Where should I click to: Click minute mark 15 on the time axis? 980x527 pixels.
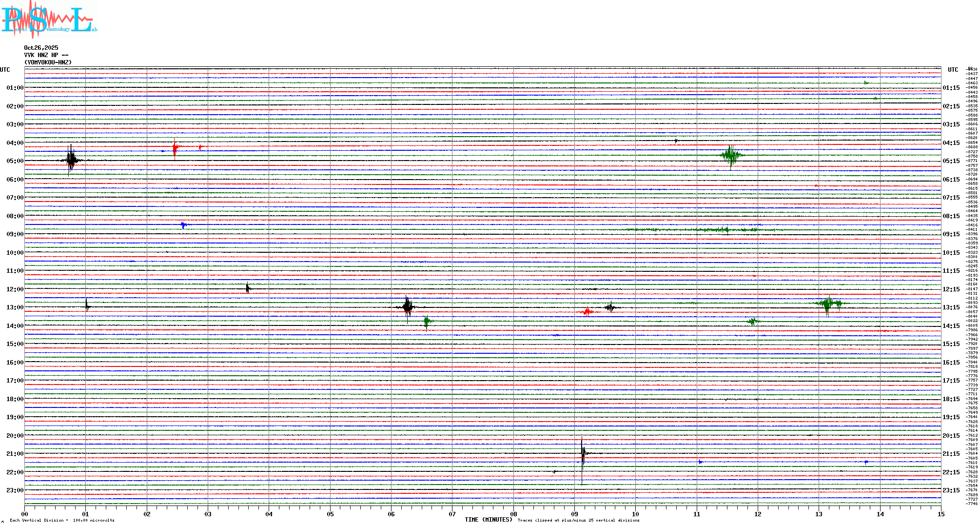(x=941, y=514)
